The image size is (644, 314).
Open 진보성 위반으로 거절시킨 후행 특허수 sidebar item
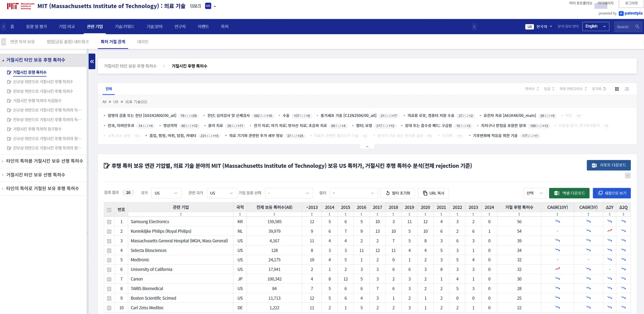(x=43, y=91)
